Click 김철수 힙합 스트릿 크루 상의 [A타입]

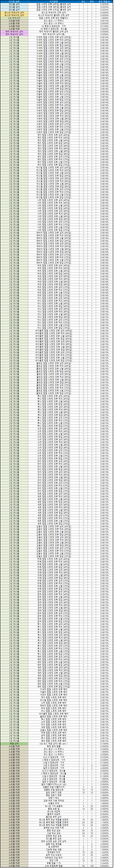click(x=54, y=526)
